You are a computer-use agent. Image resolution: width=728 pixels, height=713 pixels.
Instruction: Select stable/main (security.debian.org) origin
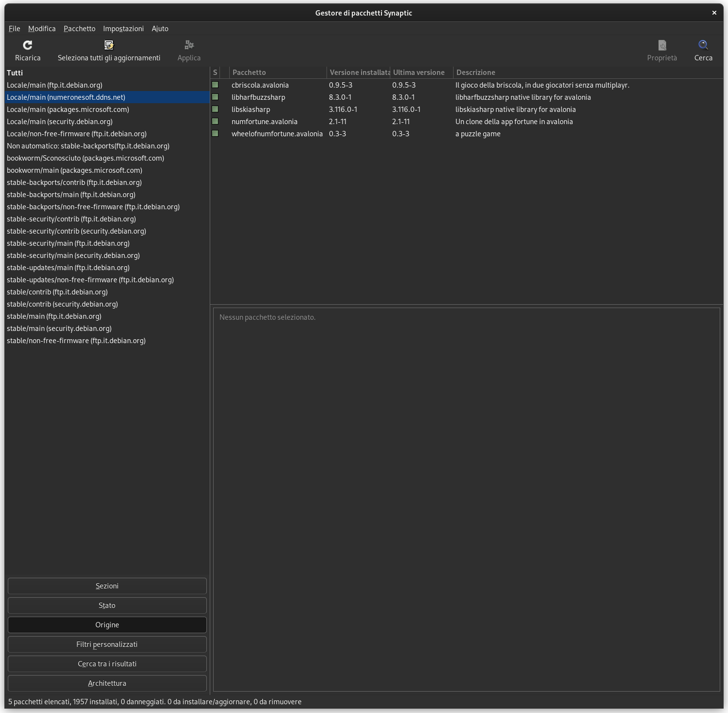(x=107, y=329)
